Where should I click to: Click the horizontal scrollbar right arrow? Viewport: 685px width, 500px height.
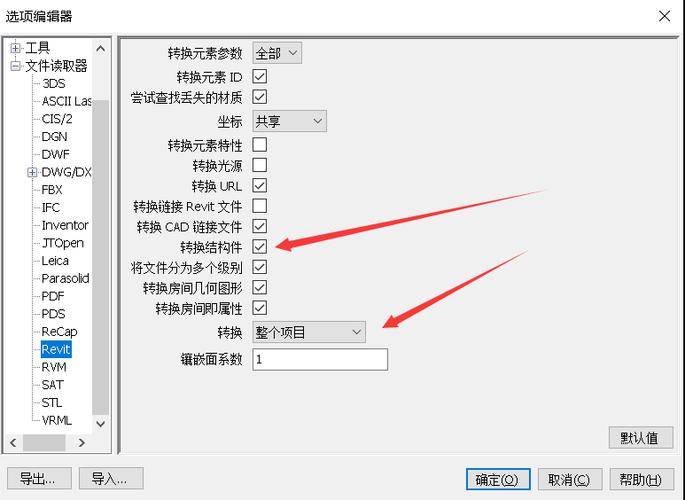pyautogui.click(x=82, y=443)
